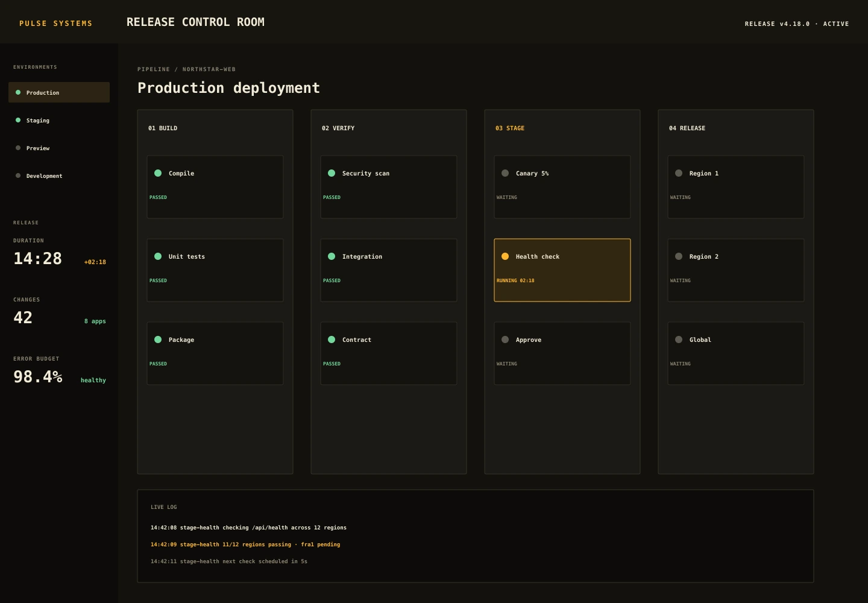Open the running Health check card

point(562,270)
